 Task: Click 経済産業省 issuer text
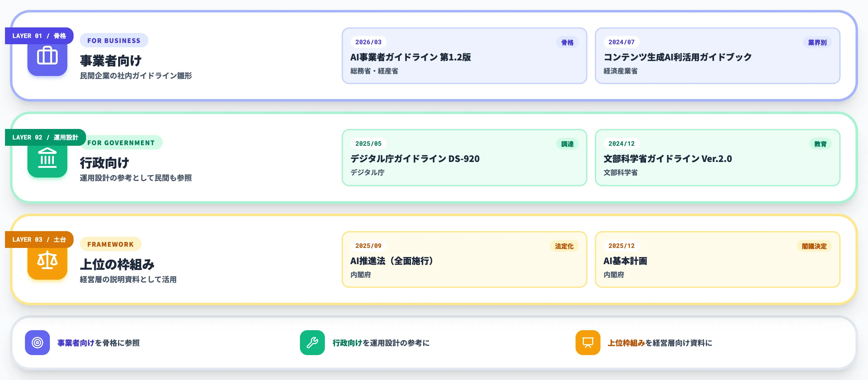point(620,71)
